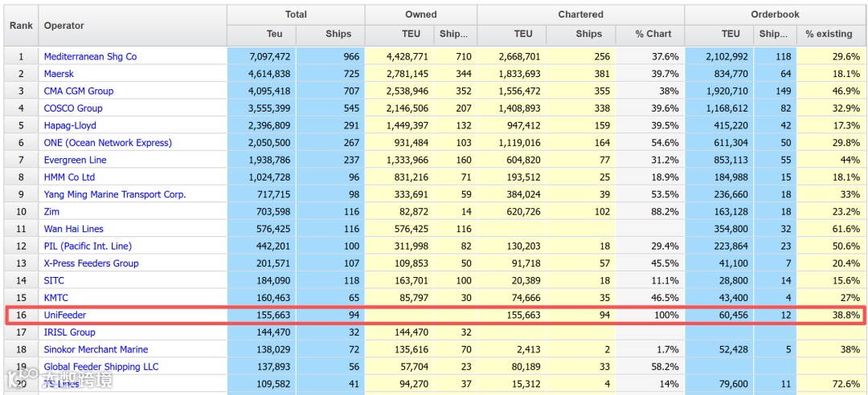Sort by the Rank column header
This screenshot has height=395, width=868.
click(21, 26)
